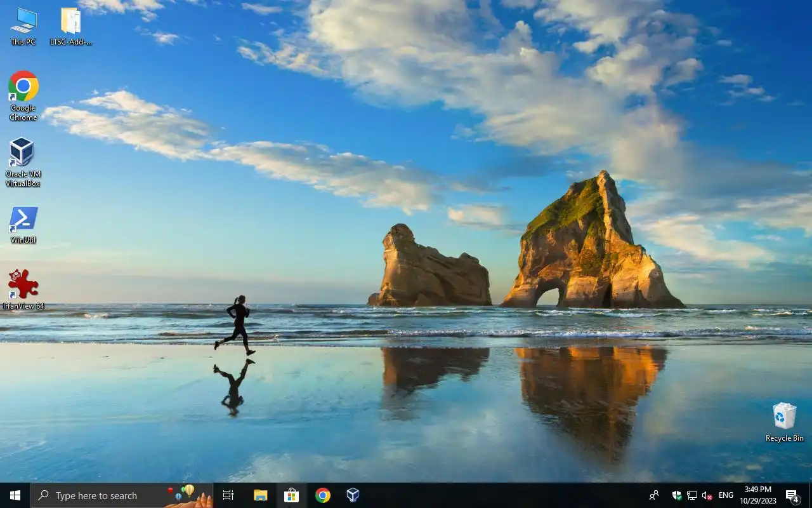Select the This PC desktop icon

23,26
